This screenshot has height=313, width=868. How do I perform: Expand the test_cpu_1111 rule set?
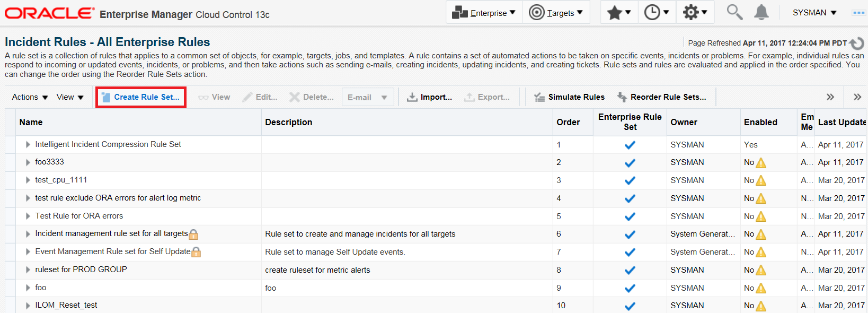tap(28, 180)
